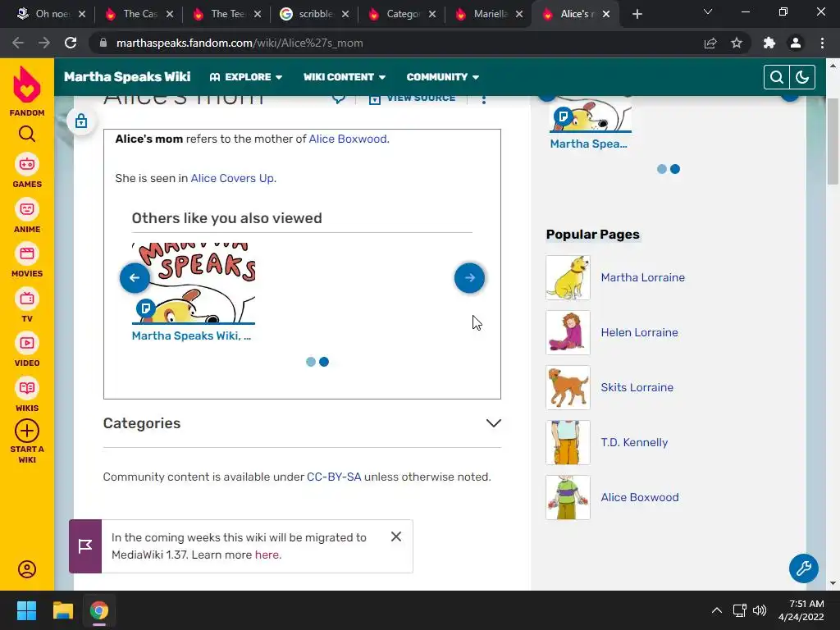The image size is (840, 630).
Task: Dismiss the MediaWiki migration notice
Action: (396, 536)
